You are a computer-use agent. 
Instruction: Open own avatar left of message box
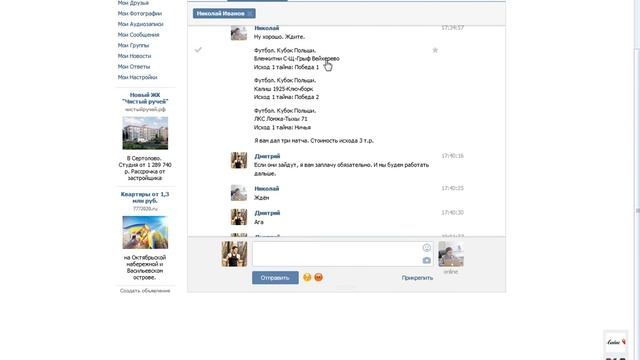point(234,253)
